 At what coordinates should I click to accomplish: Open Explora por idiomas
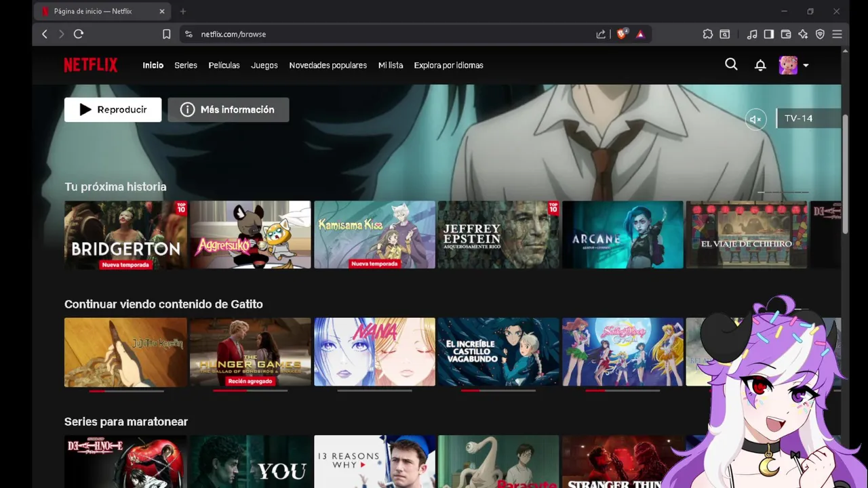(x=448, y=65)
